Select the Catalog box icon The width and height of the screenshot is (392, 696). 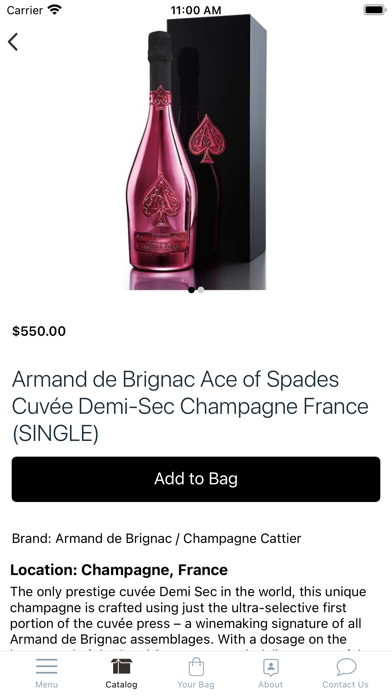click(x=121, y=666)
